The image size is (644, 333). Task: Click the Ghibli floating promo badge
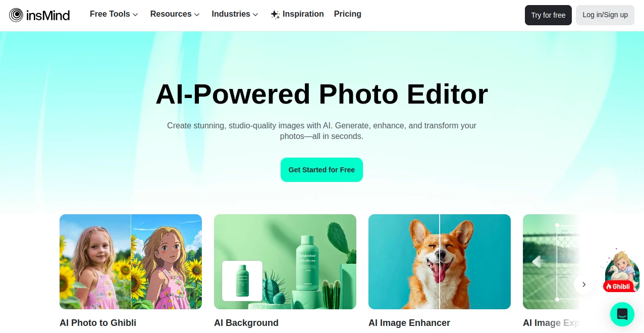622,270
